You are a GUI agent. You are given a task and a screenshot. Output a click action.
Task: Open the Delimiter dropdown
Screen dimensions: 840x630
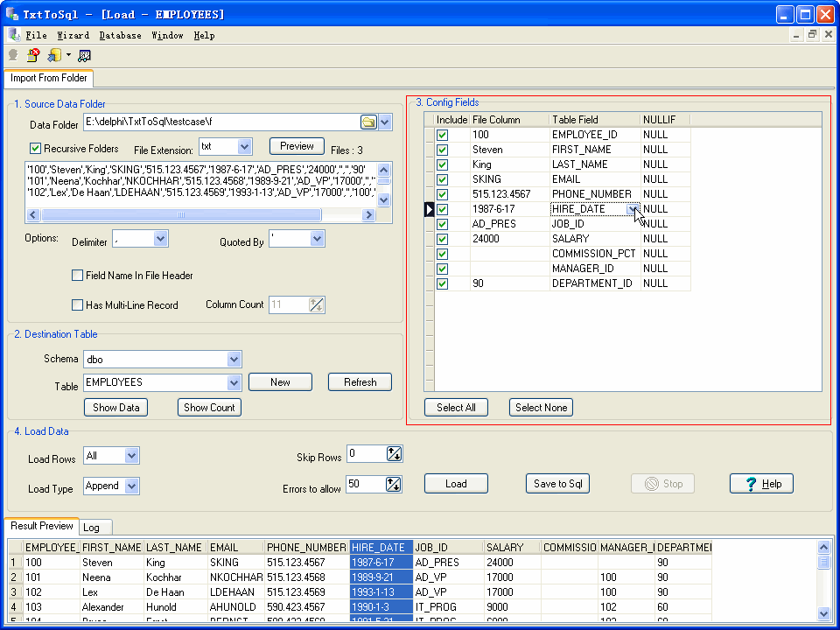pos(160,239)
